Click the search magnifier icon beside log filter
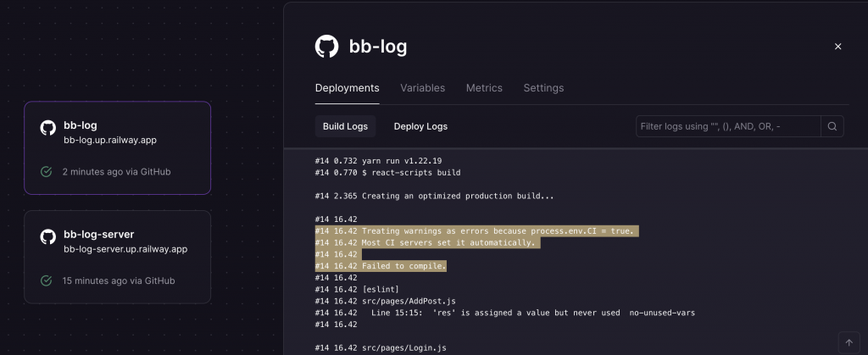The image size is (868, 355). [x=832, y=126]
